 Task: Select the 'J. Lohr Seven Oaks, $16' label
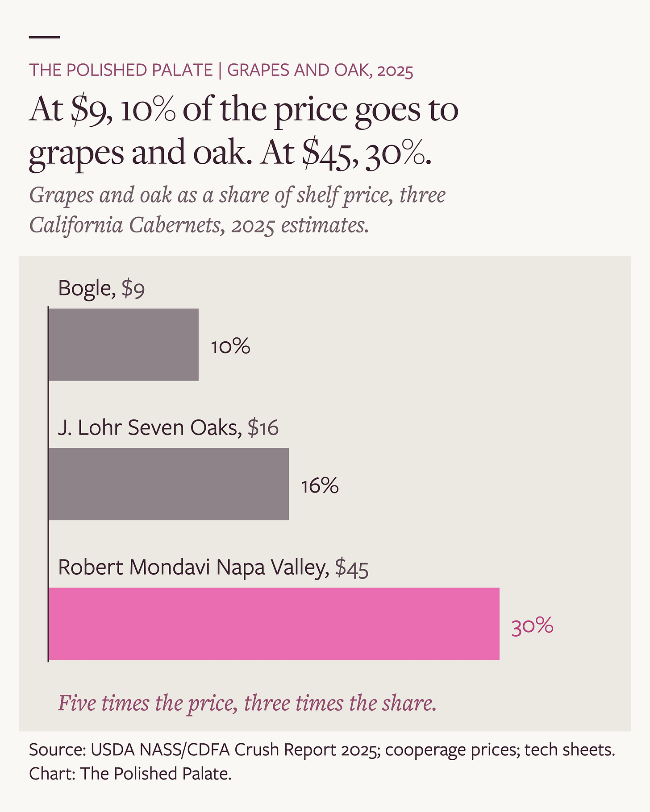(x=168, y=427)
